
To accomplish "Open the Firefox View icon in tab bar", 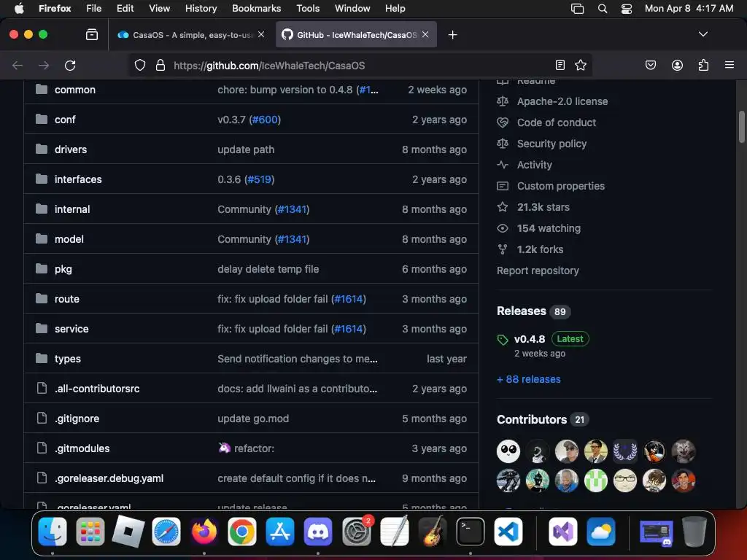I will click(91, 34).
